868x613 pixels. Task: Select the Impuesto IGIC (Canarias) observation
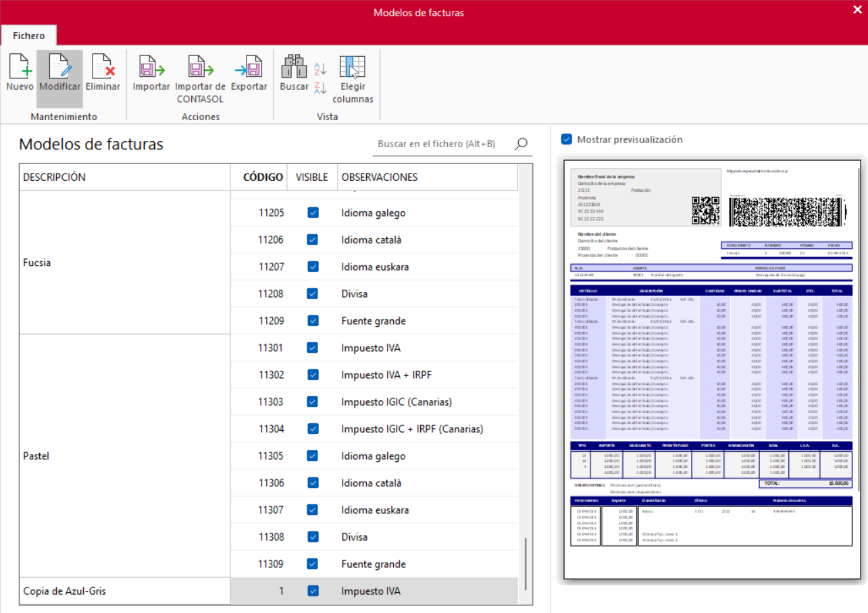pos(397,402)
